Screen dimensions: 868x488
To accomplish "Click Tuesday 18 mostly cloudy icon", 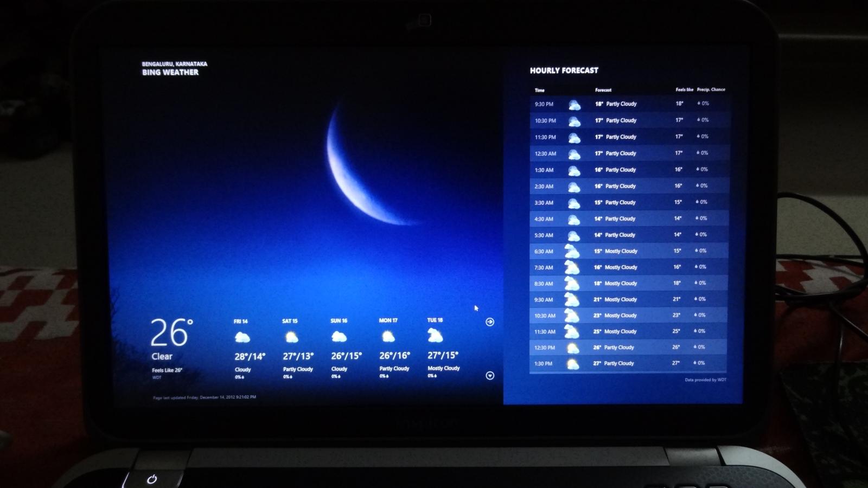I will (435, 337).
